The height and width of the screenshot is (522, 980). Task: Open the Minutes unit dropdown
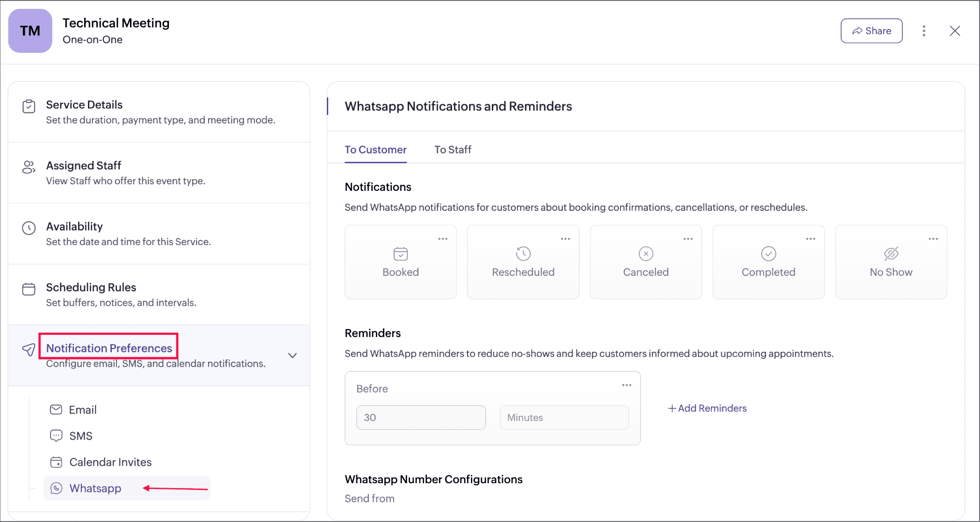pyautogui.click(x=564, y=417)
